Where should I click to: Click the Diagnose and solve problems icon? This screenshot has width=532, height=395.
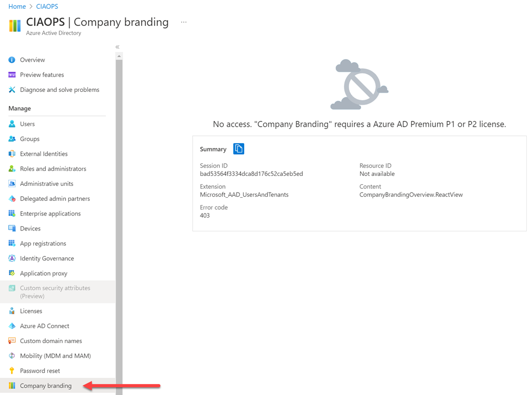12,90
